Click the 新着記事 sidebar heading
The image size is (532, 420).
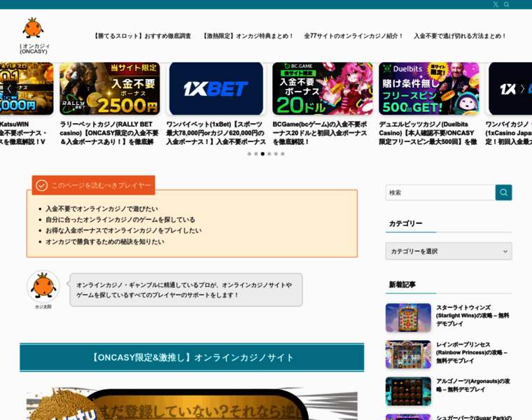pos(402,284)
